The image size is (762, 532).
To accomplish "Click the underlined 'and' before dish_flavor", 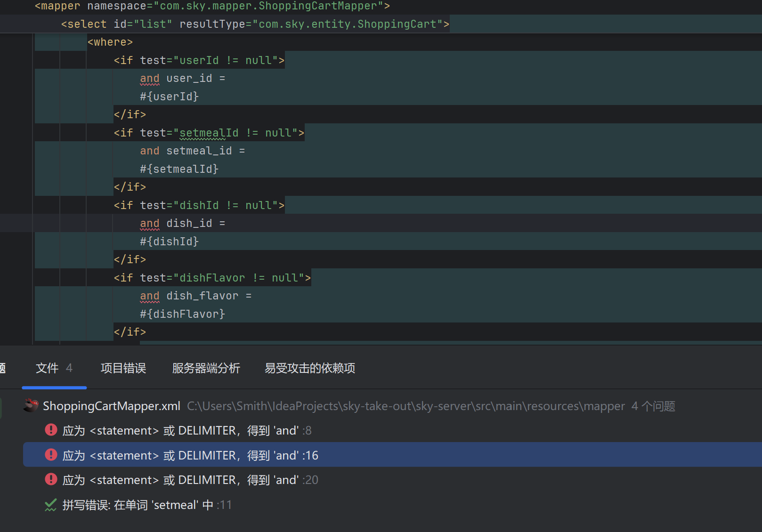I will 150,296.
